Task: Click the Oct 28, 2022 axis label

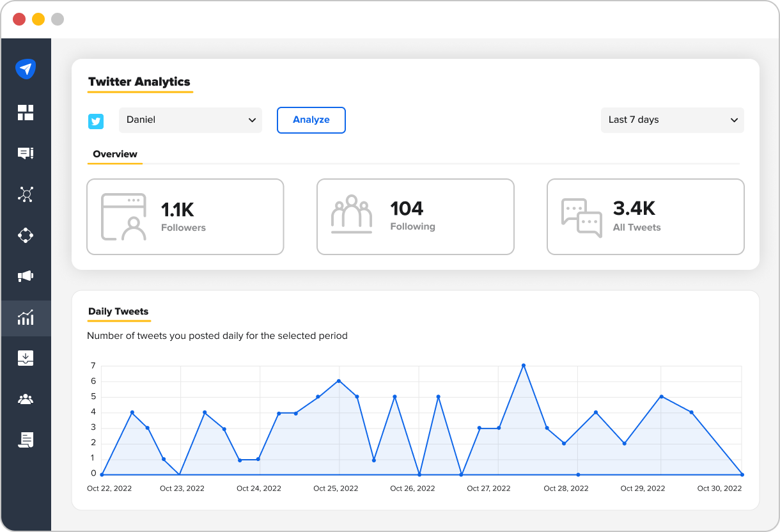Action: coord(566,488)
